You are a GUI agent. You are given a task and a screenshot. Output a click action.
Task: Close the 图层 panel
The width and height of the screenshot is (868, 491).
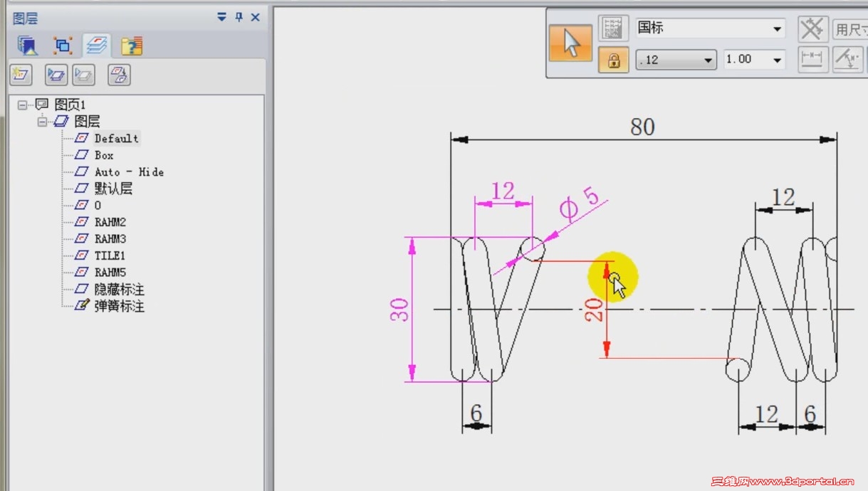(256, 18)
